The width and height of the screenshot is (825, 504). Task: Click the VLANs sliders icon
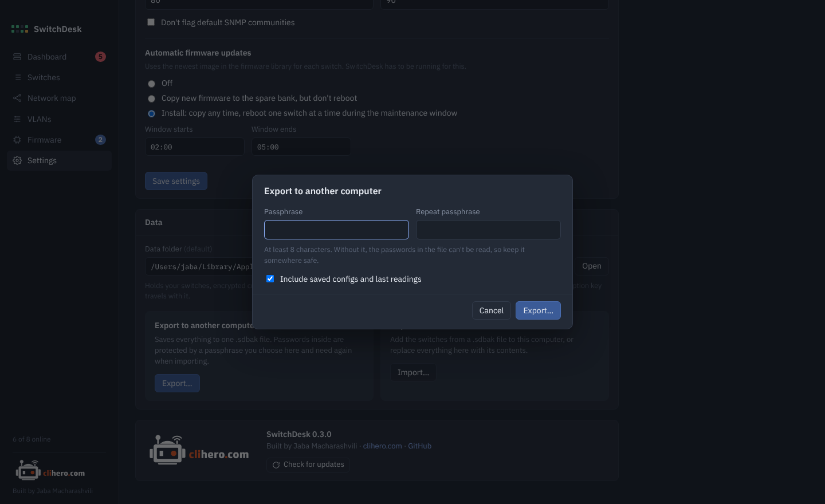17,119
